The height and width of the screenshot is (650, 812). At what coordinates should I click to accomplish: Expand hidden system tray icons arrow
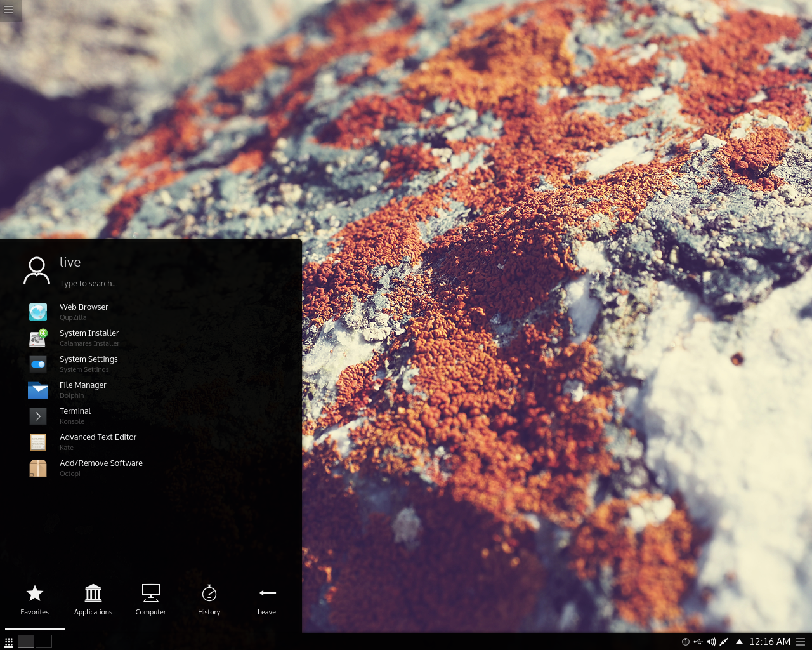click(739, 642)
